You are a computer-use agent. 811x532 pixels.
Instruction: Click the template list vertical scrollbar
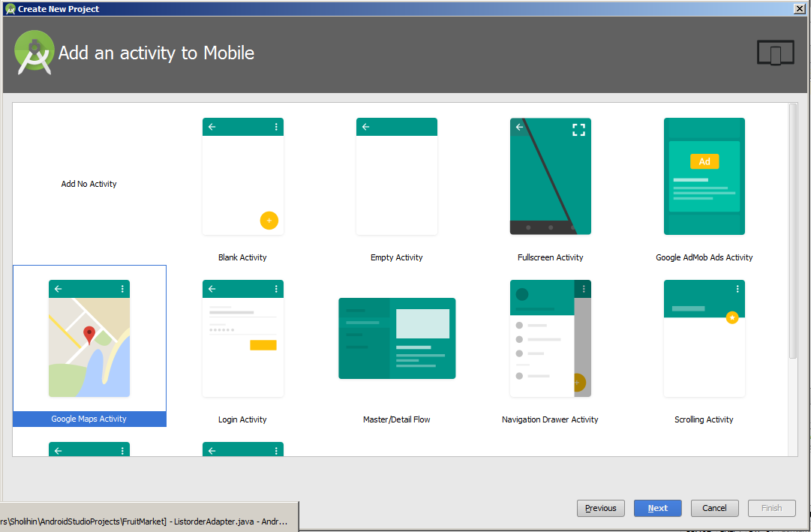point(793,230)
